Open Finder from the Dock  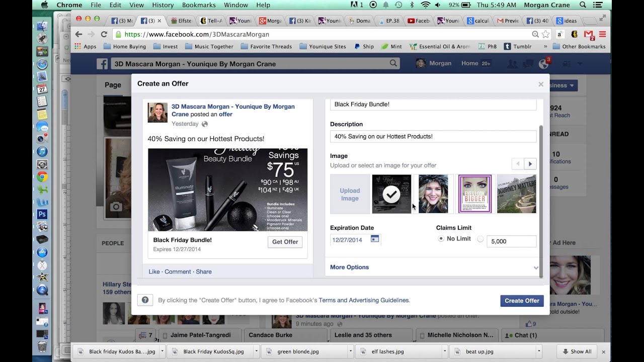(42, 26)
